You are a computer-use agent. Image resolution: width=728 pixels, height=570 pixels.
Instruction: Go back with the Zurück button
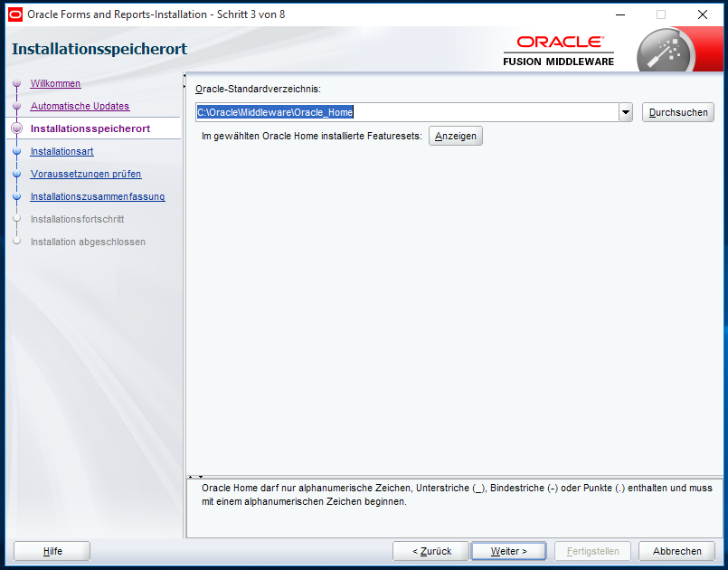click(x=431, y=551)
